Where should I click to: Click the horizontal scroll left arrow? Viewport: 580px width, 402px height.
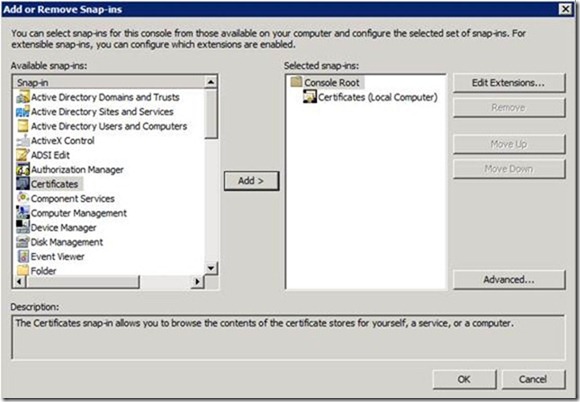20,282
